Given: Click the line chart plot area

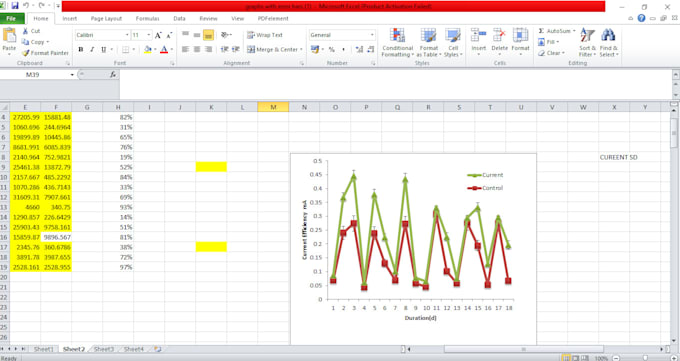Looking at the screenshot, I should [x=421, y=230].
